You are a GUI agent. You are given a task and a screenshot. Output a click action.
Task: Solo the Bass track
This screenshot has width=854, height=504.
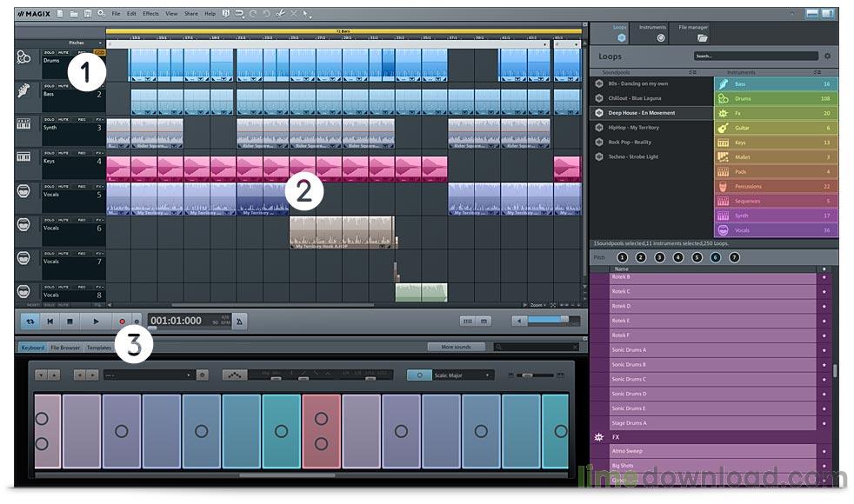pos(50,87)
